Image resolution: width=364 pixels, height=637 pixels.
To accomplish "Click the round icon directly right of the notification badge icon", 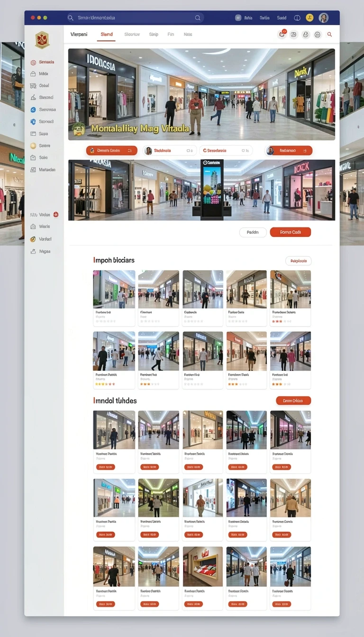I will (x=294, y=34).
